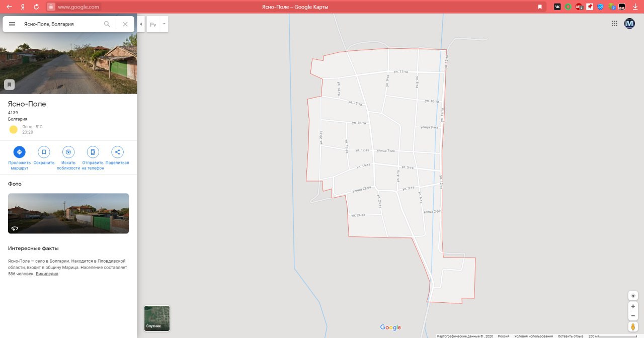
Task: Zoom in the map with plus
Action: pyautogui.click(x=633, y=306)
